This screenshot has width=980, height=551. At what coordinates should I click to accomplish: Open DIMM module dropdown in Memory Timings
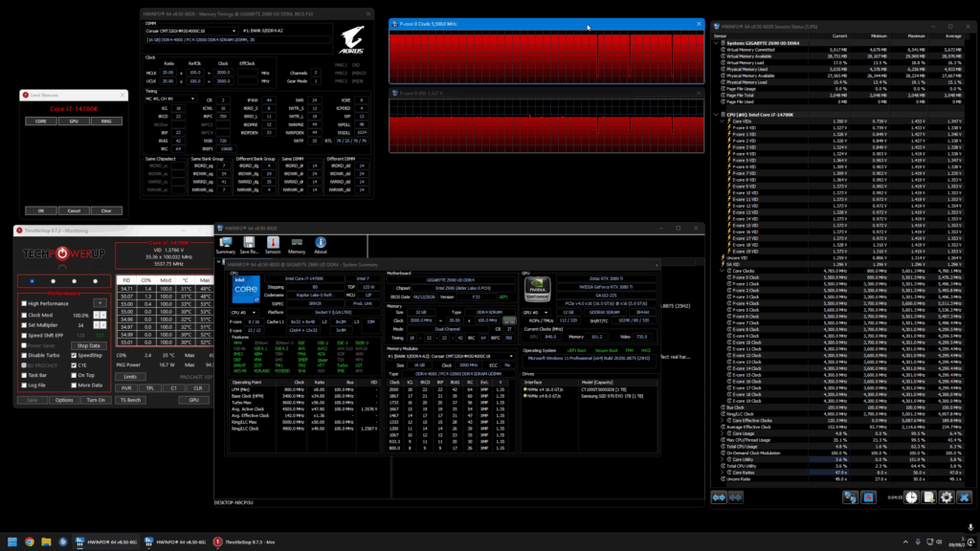pos(190,31)
